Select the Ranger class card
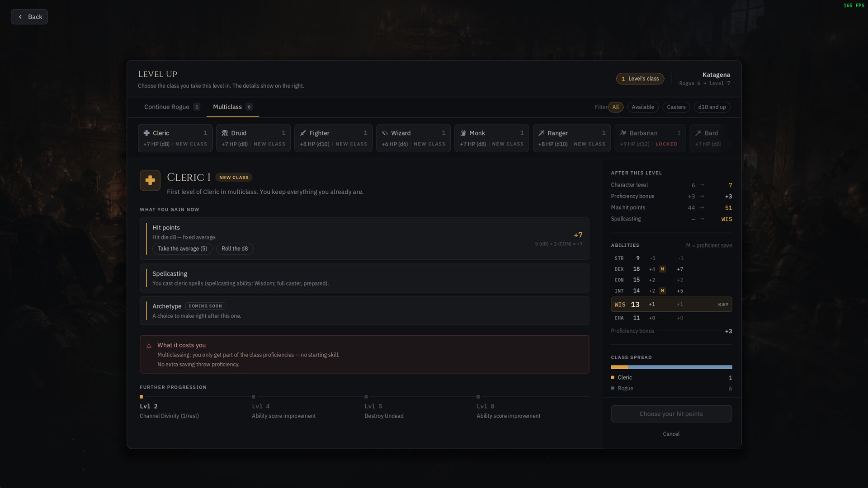 pos(571,138)
